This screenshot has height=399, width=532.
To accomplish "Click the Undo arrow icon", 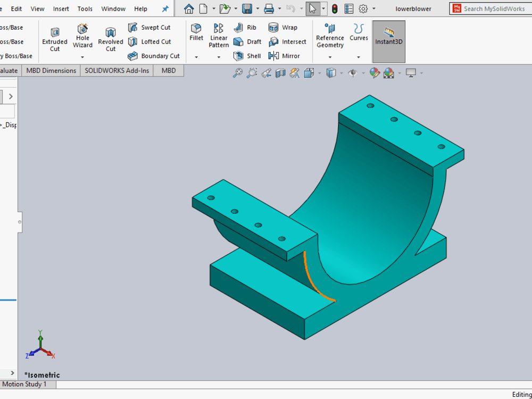I will point(291,9).
